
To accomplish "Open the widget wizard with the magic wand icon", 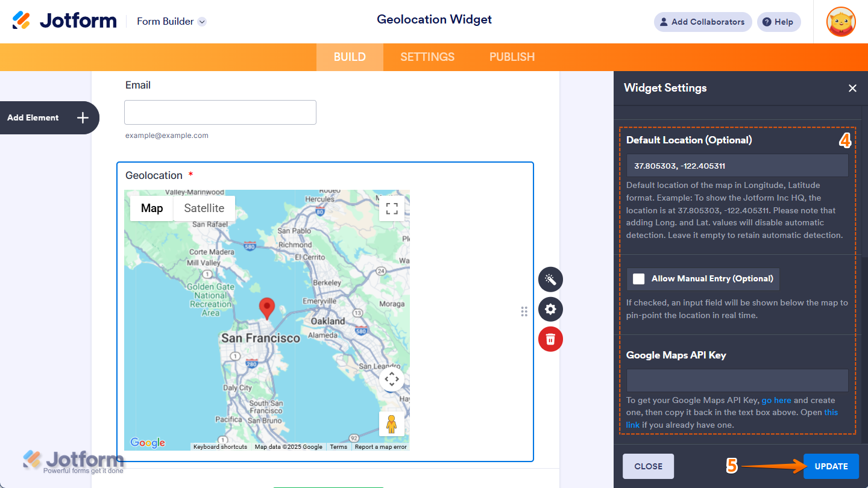I will click(550, 279).
